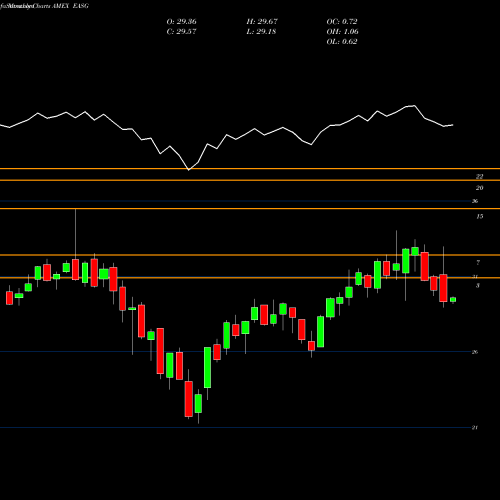This screenshot has height=500, width=500.
Task: Click the high value H: 29.67
Action: (262, 22)
